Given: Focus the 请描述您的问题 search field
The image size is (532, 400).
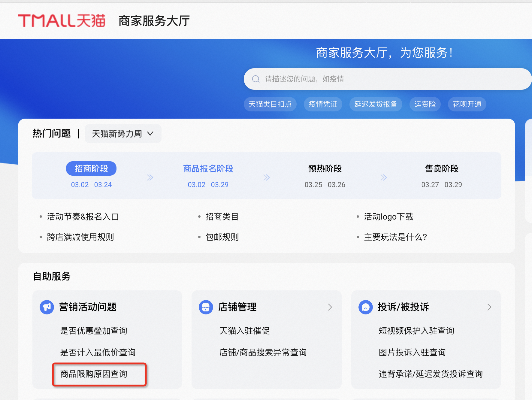Looking at the screenshot, I should (387, 79).
